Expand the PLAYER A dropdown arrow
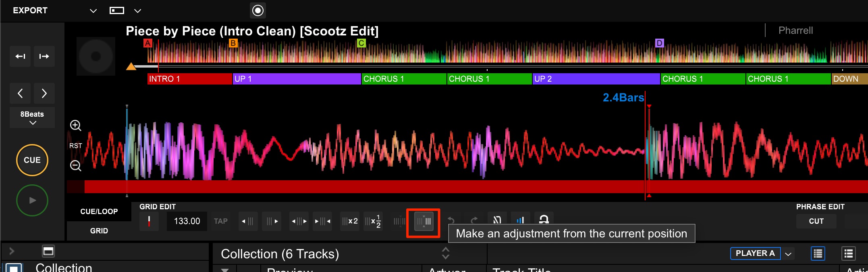 [x=789, y=254]
